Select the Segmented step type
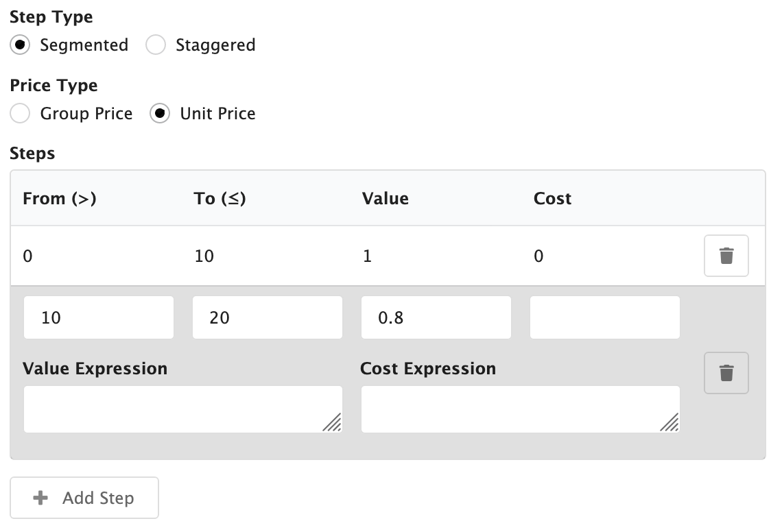The width and height of the screenshot is (782, 532). tap(21, 45)
